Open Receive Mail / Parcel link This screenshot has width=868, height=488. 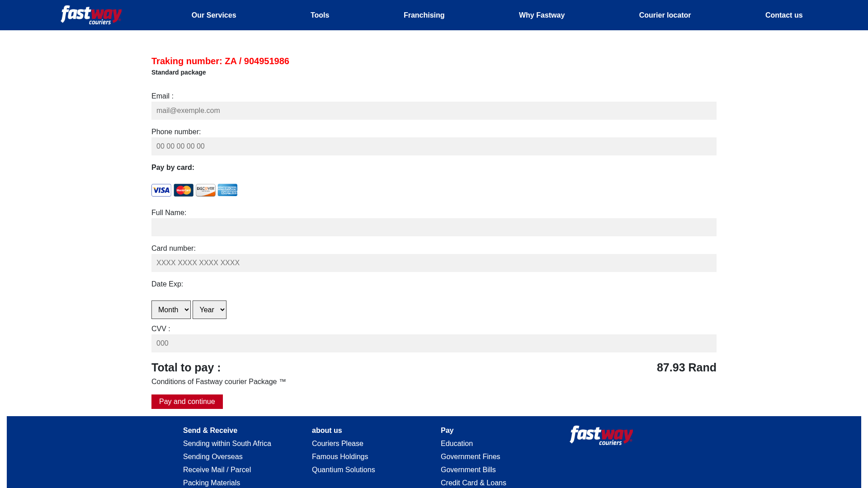point(217,470)
